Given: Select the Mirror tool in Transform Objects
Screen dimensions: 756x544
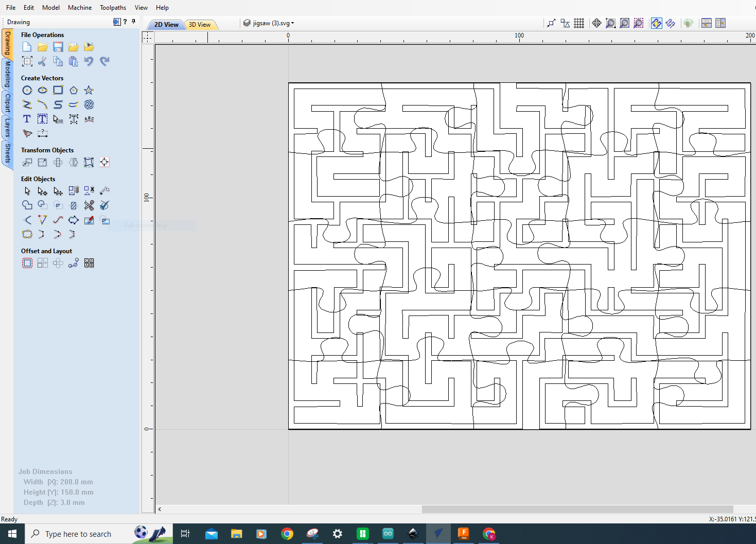Looking at the screenshot, I should [73, 162].
